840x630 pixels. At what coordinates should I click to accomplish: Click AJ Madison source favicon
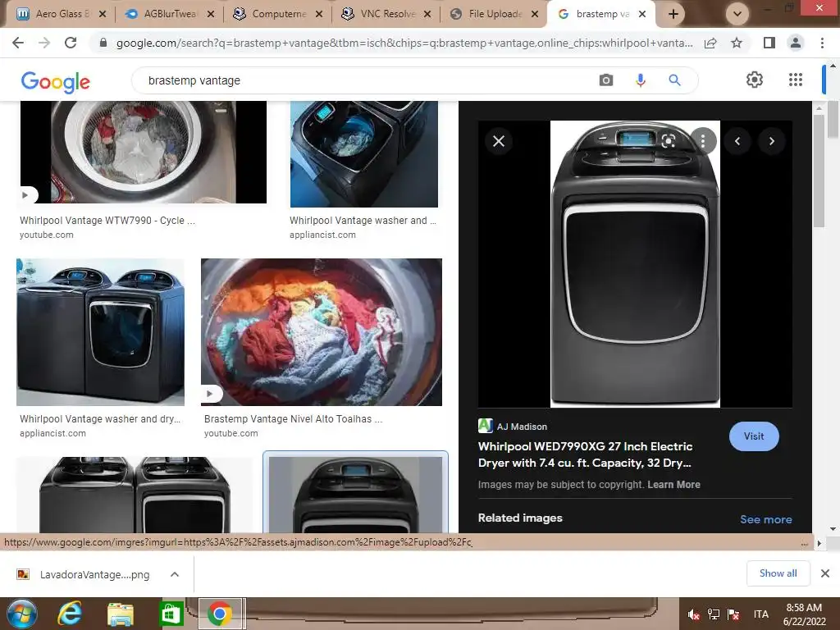click(486, 426)
